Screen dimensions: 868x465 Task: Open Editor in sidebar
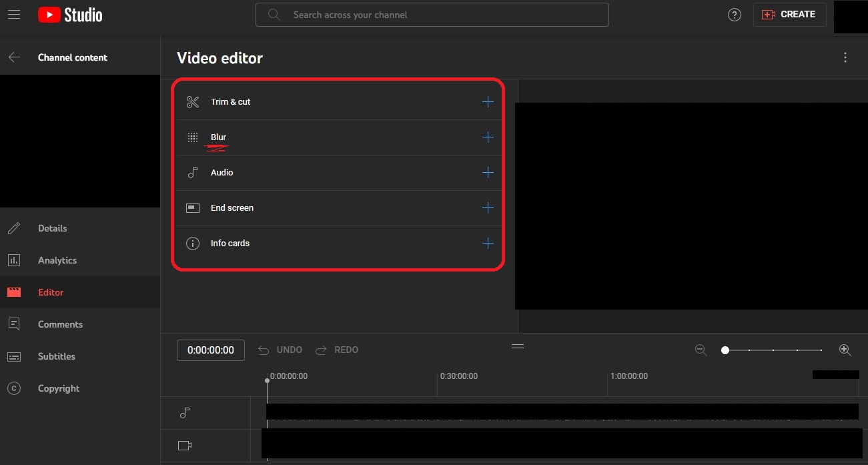coord(80,292)
